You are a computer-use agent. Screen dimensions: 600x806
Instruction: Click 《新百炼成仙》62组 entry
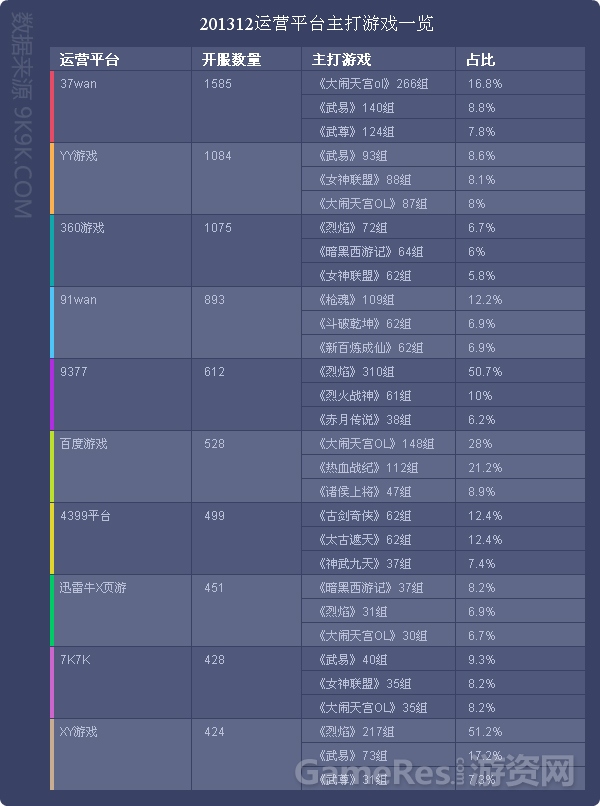pyautogui.click(x=370, y=348)
